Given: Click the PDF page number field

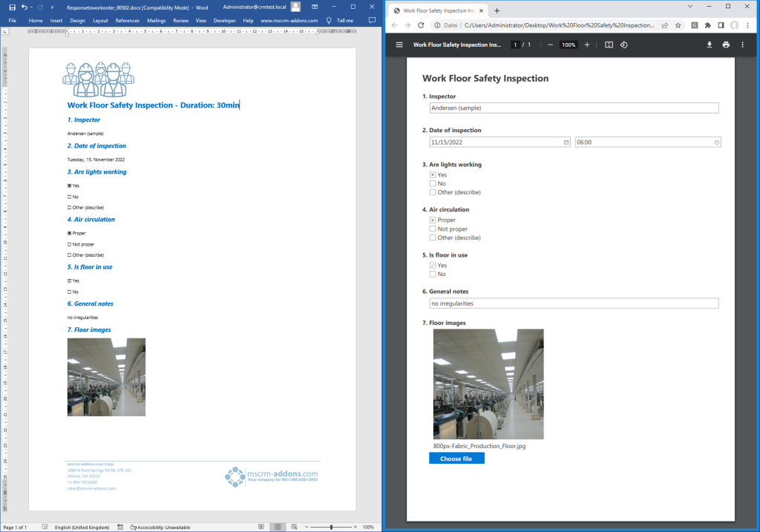Looking at the screenshot, I should 515,45.
